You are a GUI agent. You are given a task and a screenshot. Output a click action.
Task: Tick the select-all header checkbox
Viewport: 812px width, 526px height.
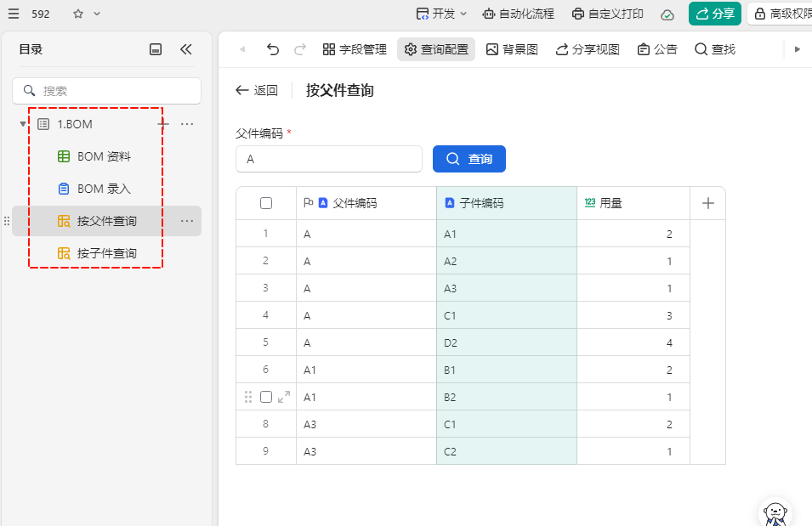[266, 203]
